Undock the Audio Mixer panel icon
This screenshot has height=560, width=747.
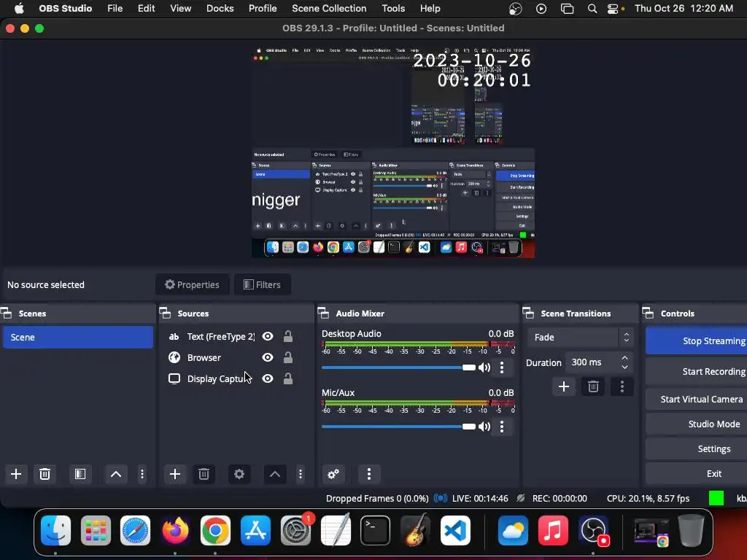point(323,314)
